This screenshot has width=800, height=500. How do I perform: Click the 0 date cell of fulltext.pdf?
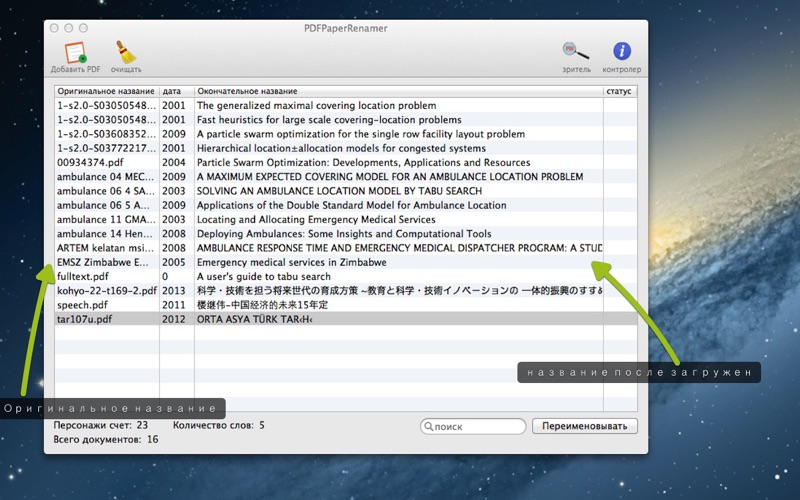[x=165, y=277]
